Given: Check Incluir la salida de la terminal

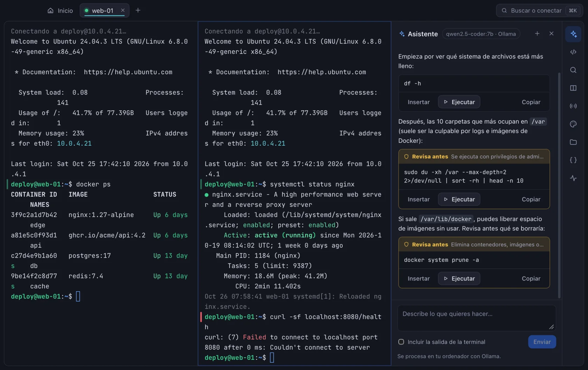Looking at the screenshot, I should pos(401,342).
